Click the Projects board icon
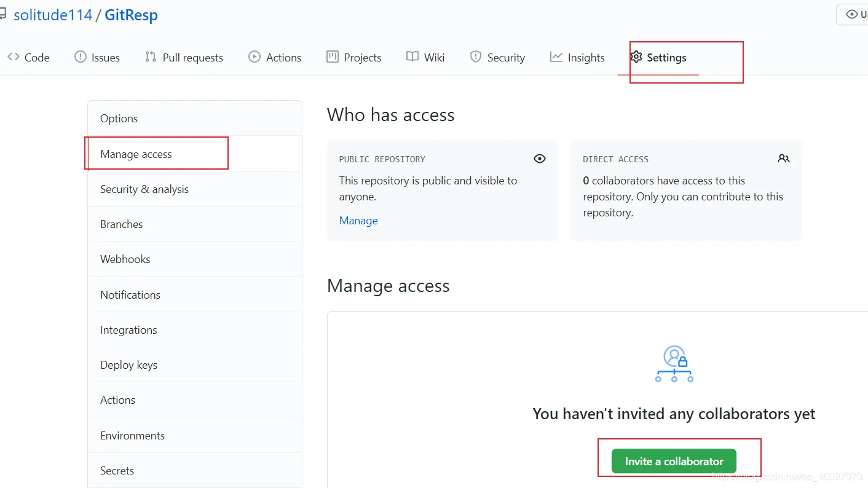868x488 pixels. (x=333, y=57)
